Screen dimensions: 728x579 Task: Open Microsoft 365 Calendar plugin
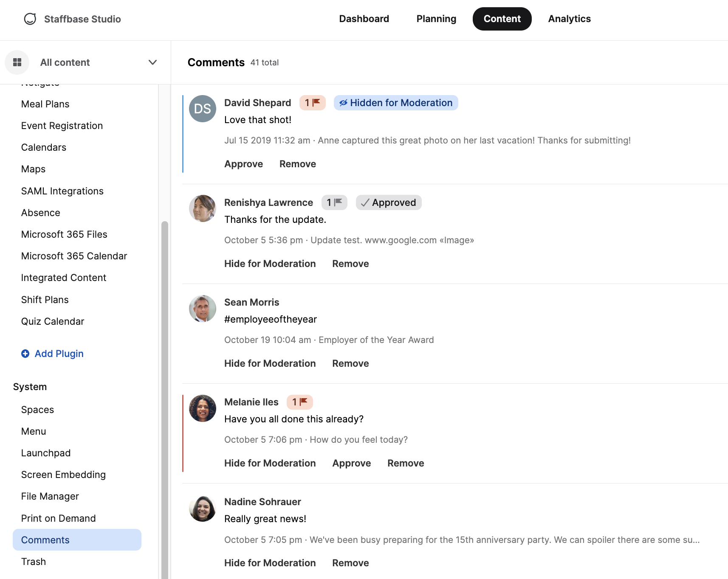(74, 256)
